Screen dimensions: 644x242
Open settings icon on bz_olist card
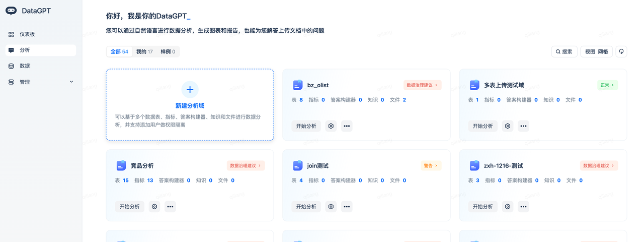(331, 126)
